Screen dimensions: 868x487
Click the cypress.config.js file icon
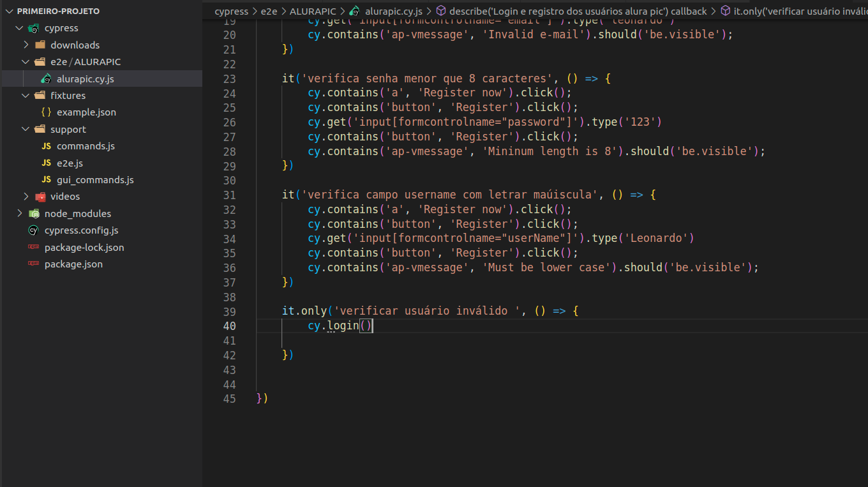click(34, 230)
